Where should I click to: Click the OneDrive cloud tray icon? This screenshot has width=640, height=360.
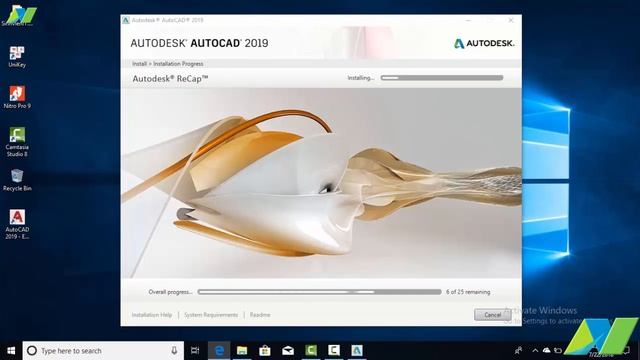click(x=546, y=351)
